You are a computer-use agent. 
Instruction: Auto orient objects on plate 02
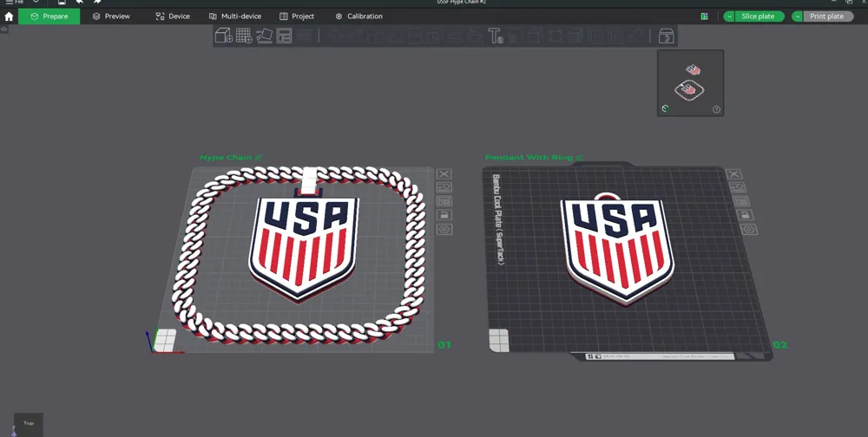pyautogui.click(x=738, y=187)
